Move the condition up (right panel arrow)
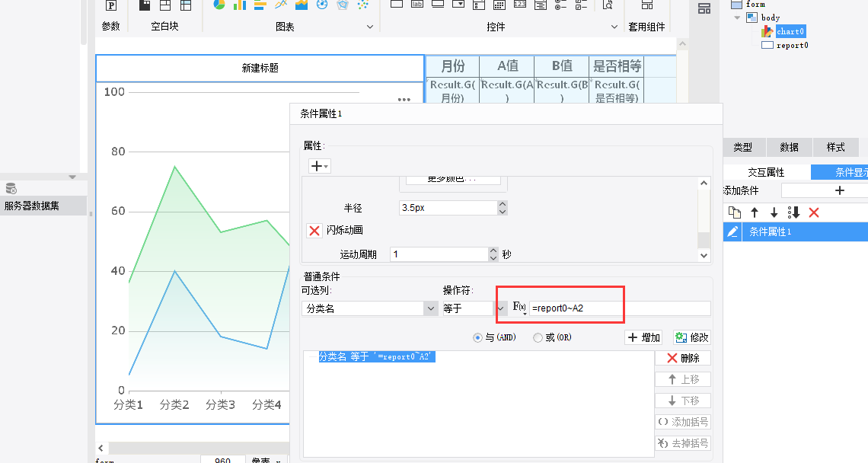The height and width of the screenshot is (463, 868). 755,212
